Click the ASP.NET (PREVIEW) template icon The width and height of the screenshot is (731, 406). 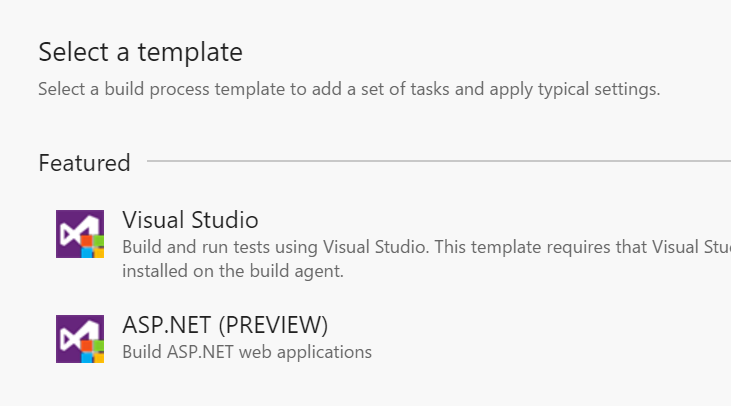pyautogui.click(x=80, y=338)
